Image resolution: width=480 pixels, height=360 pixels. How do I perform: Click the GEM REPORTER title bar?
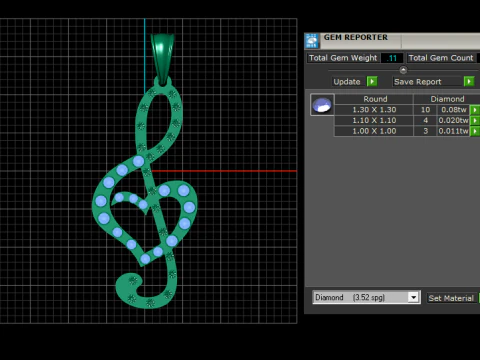tap(393, 41)
